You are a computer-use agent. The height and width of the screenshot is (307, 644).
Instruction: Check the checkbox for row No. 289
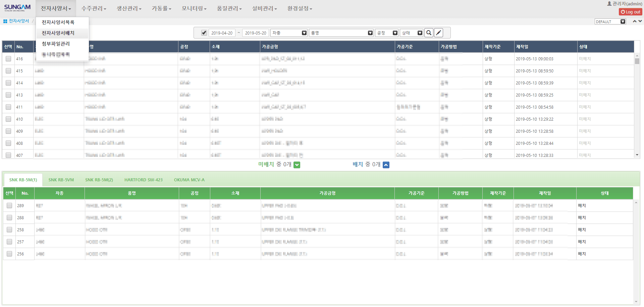(x=9, y=205)
